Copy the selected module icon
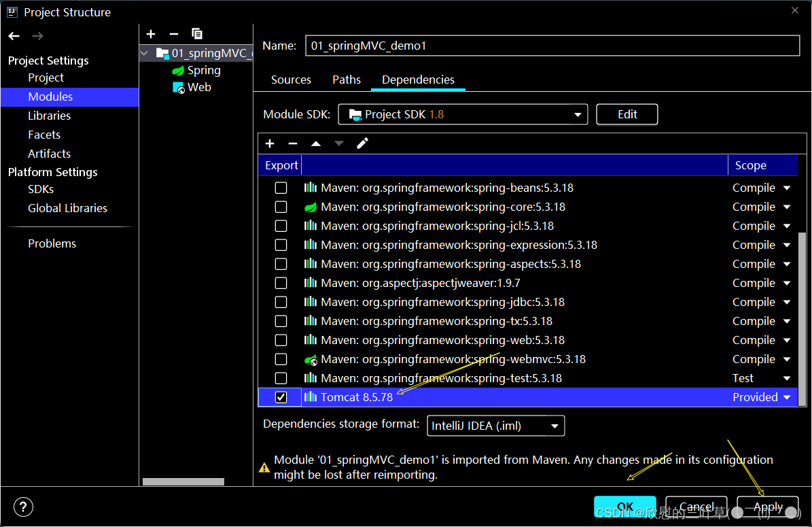 click(x=197, y=34)
